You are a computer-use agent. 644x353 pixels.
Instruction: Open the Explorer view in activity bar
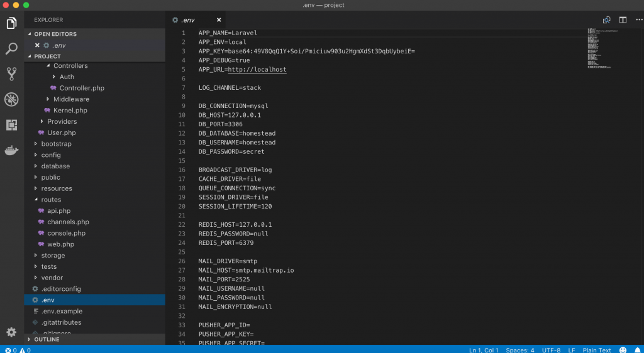click(11, 23)
